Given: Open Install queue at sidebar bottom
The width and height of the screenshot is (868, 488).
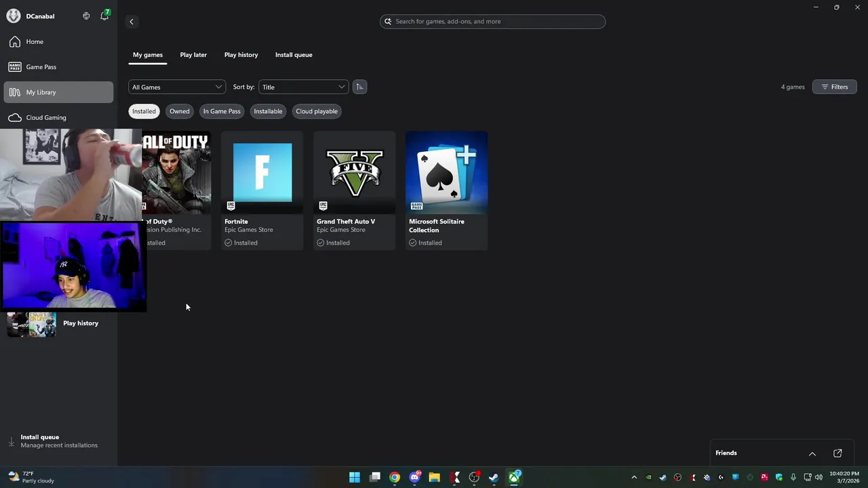Looking at the screenshot, I should click(x=59, y=441).
